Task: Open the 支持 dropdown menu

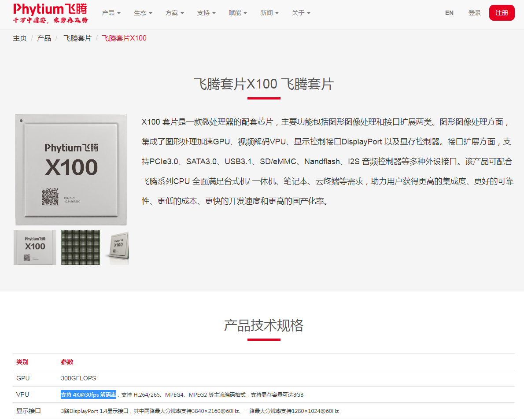Action: tap(206, 13)
